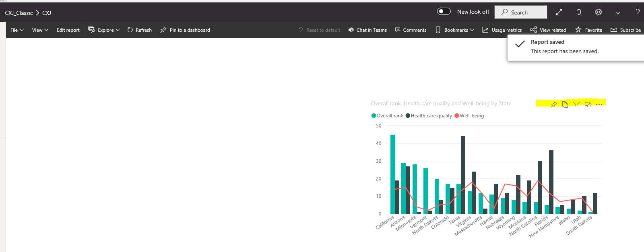Click Subscribe to report
644x252 pixels.
626,30
